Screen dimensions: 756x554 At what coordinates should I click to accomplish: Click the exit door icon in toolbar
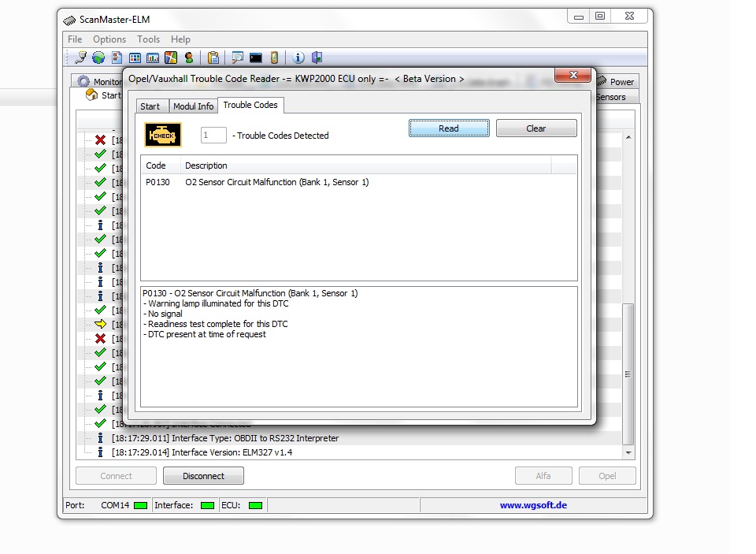(x=317, y=58)
